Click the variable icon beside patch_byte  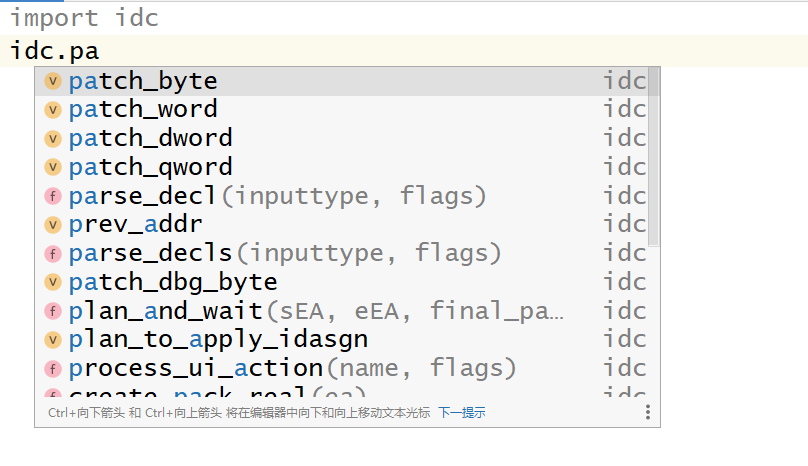point(53,82)
